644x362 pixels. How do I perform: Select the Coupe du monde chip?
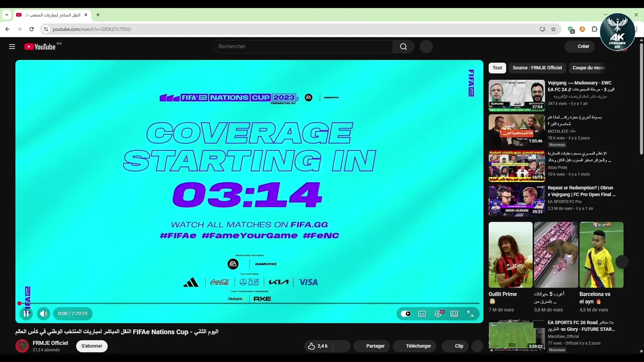[x=589, y=67]
